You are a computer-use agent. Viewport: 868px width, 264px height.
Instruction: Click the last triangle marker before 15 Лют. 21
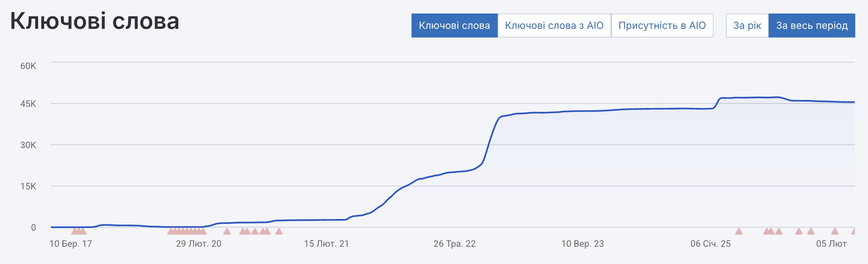[279, 231]
